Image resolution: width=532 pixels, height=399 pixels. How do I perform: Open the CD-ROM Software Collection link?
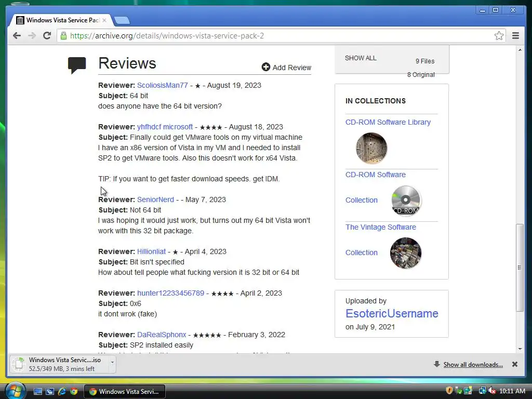[376, 175]
